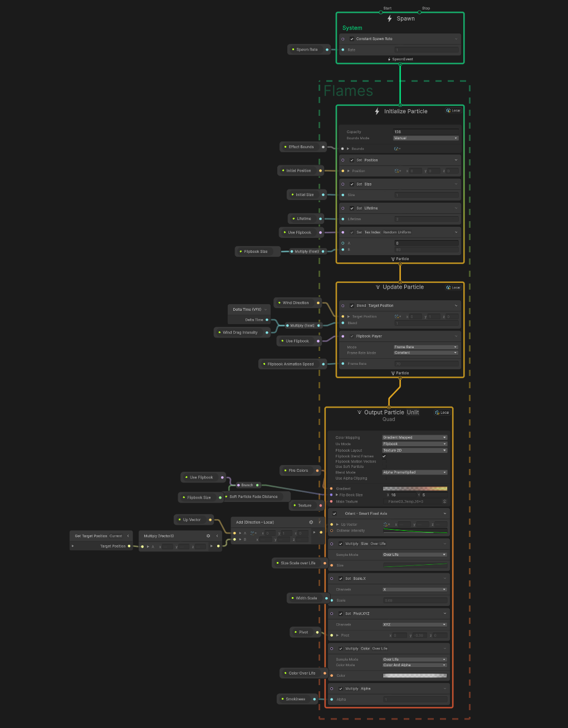The image size is (568, 728).
Task: Click the particle hat icon on Update Particle header
Action: (379, 287)
